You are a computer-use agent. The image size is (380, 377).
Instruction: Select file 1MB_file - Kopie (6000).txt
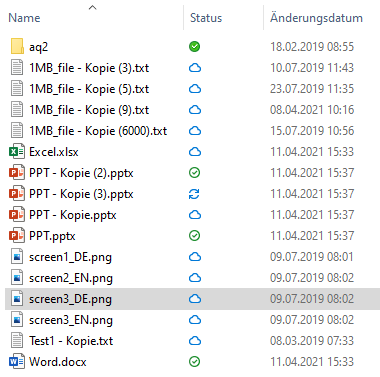[98, 131]
